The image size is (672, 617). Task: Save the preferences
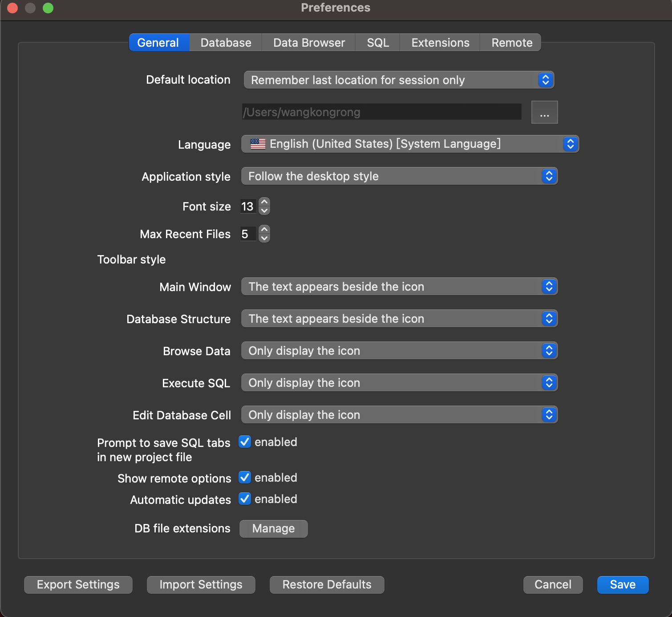[622, 585]
